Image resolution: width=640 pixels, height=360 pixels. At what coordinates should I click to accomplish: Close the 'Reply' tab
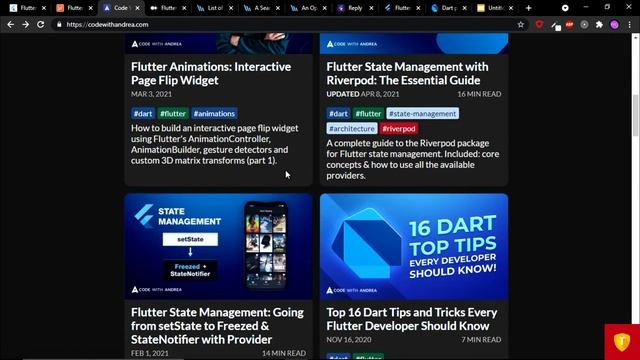(371, 8)
